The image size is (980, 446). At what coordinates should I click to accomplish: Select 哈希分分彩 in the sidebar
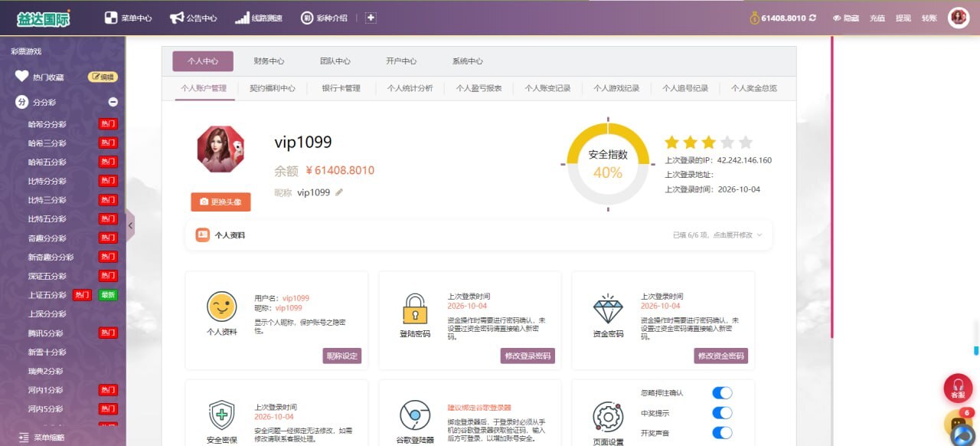47,124
